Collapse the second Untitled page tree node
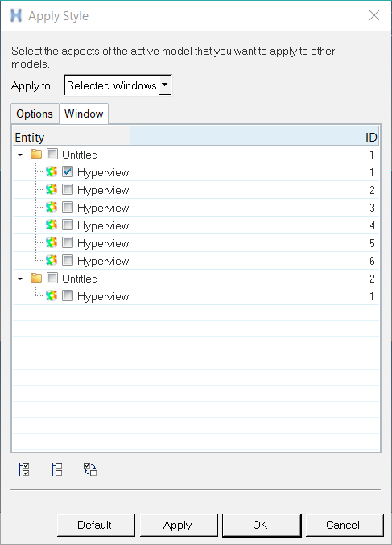392x545 pixels. pyautogui.click(x=20, y=279)
